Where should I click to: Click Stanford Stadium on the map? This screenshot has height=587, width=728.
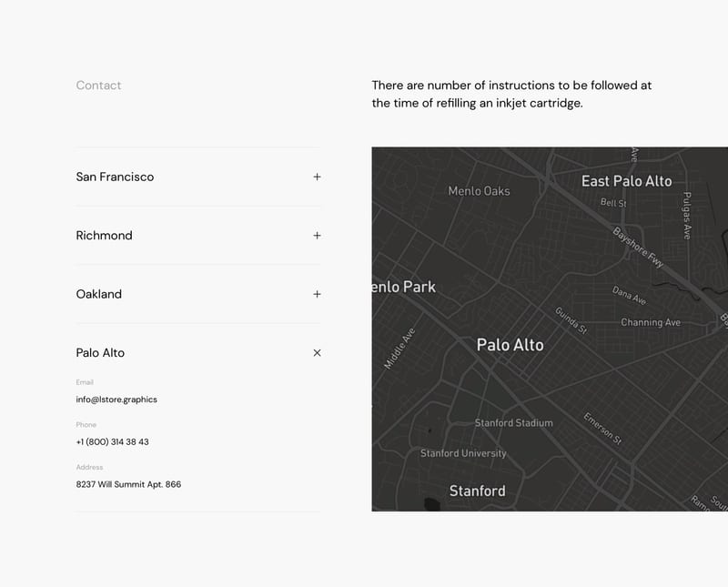(x=513, y=423)
